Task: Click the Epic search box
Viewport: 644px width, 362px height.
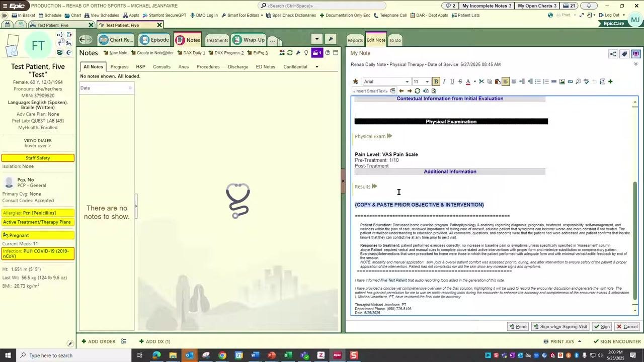Action: click(322, 6)
